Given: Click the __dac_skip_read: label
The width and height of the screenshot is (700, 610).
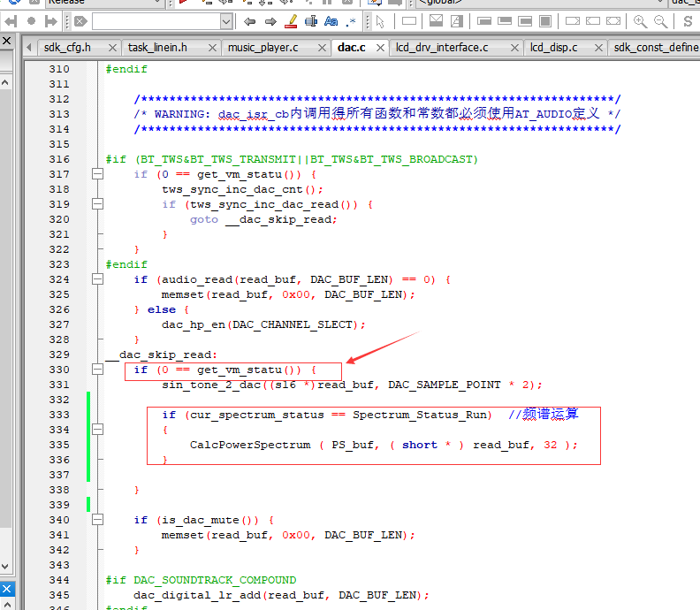Looking at the screenshot, I should click(x=161, y=355).
